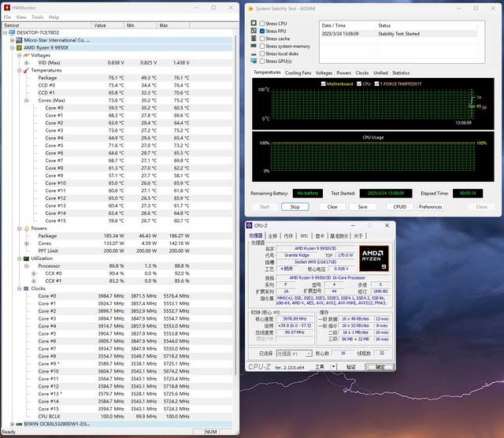
Task: Click the AMD Ryzen 9 9950X chip icon
Action: [x=19, y=47]
